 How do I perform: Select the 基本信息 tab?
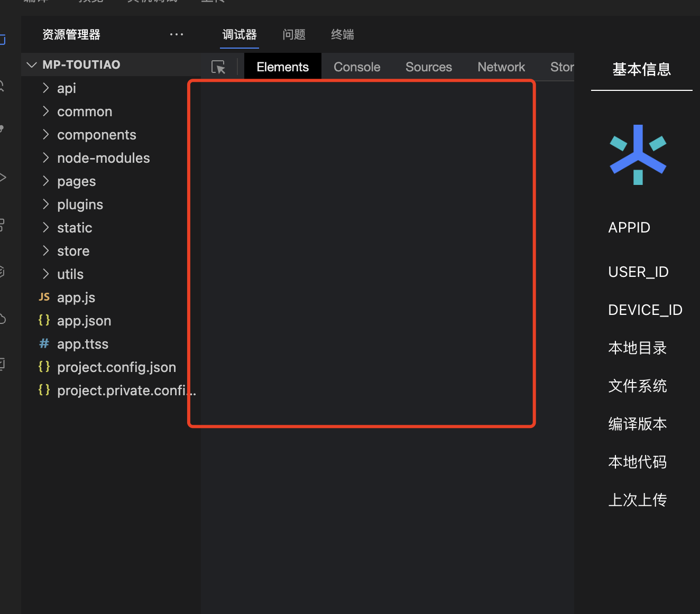coord(641,70)
